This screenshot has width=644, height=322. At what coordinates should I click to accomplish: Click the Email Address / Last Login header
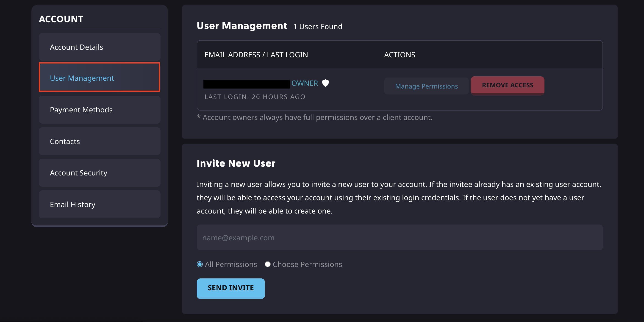click(256, 55)
